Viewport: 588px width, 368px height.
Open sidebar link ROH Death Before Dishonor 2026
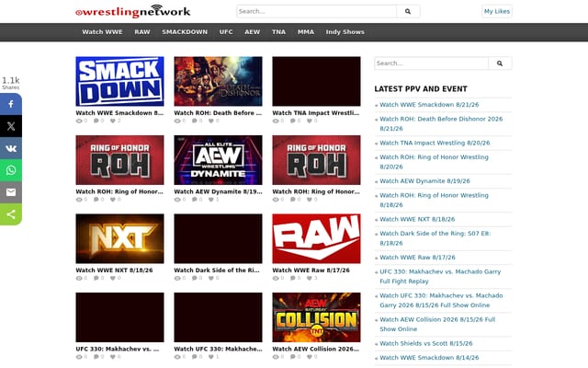[x=441, y=123]
